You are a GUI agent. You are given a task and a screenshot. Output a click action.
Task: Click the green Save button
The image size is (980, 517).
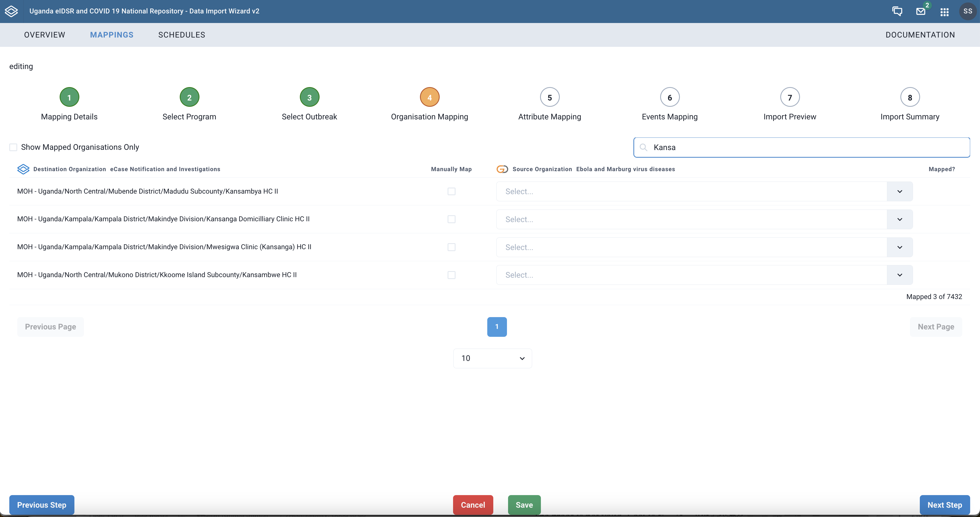click(524, 505)
